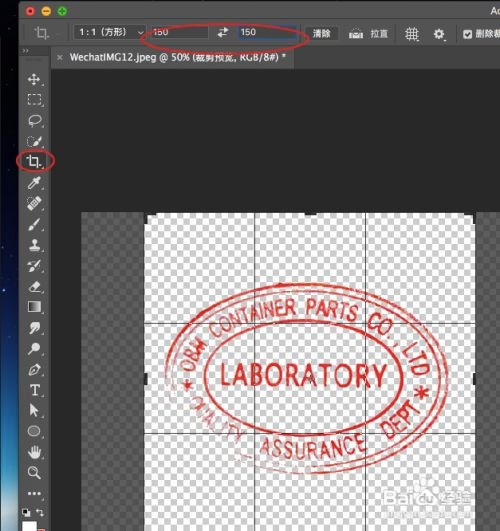Select the Ellipse shape tool
Screen dimensions: 500x531
[34, 431]
